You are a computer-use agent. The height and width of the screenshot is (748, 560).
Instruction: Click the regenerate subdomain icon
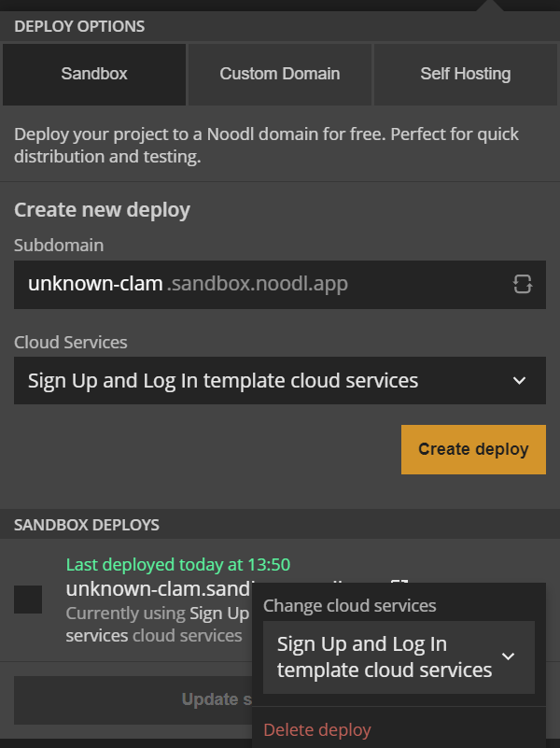click(523, 285)
